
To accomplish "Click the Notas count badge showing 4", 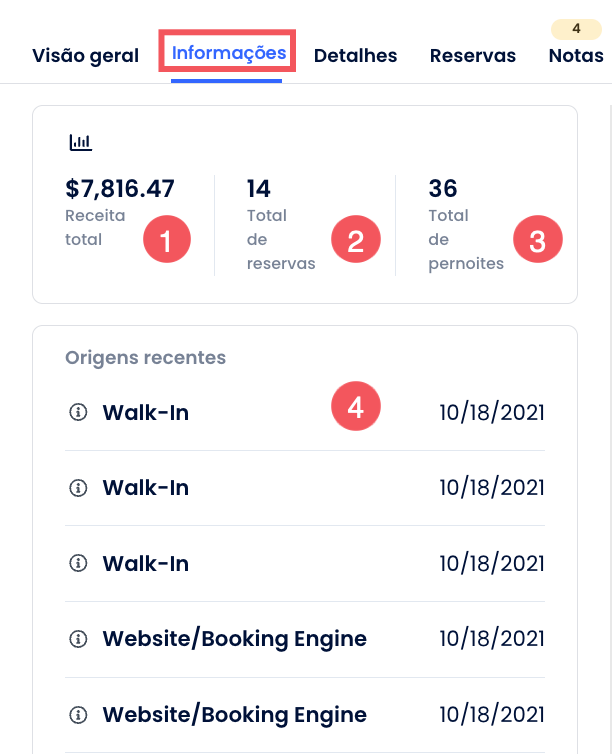I will tap(576, 29).
